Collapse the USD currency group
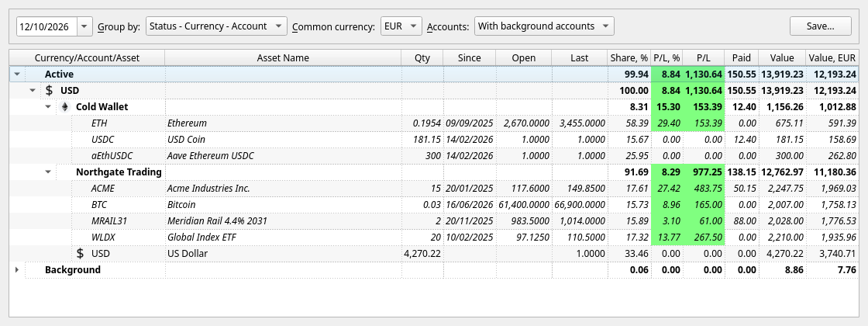The image size is (868, 326). pos(33,90)
